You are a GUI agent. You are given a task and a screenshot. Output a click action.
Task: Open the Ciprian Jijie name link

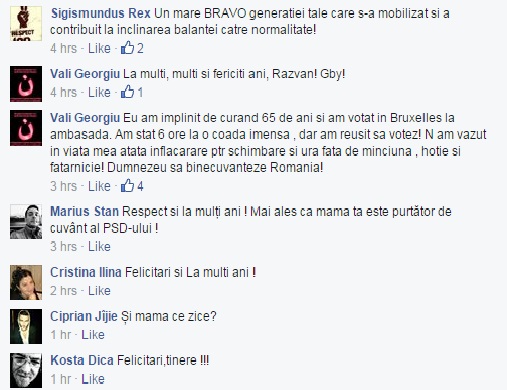pyautogui.click(x=84, y=316)
